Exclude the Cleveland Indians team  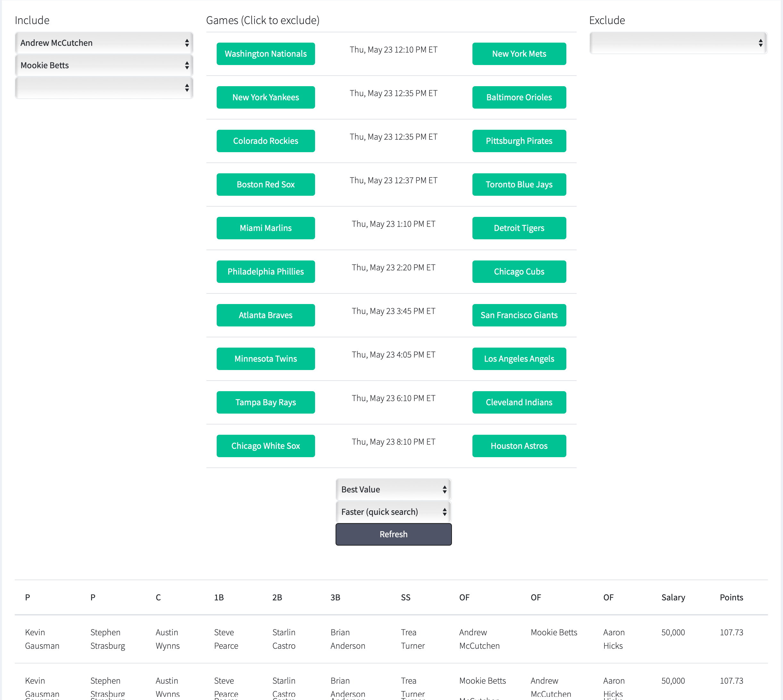tap(519, 402)
